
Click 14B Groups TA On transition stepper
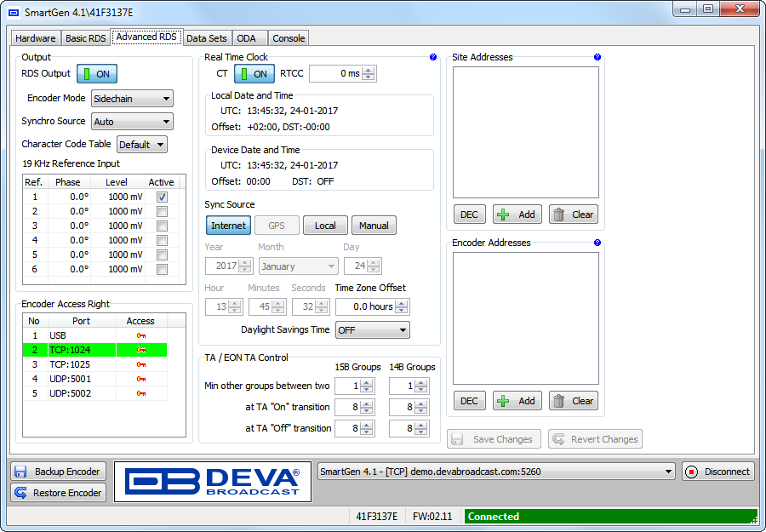pos(420,408)
